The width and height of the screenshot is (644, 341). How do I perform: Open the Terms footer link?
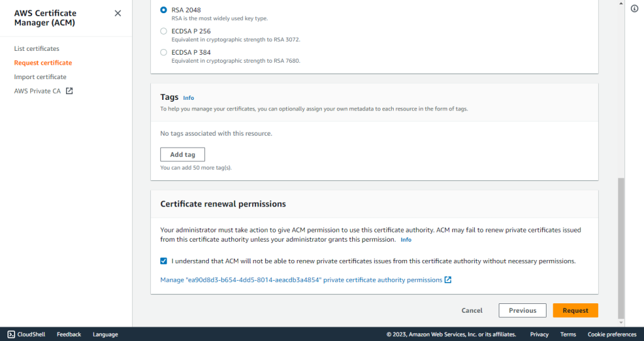coord(568,335)
